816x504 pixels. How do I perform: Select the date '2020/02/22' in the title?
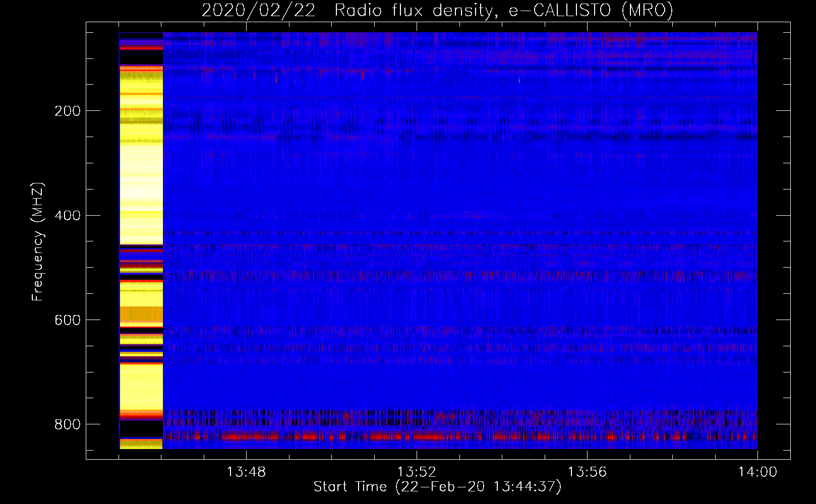coord(259,10)
